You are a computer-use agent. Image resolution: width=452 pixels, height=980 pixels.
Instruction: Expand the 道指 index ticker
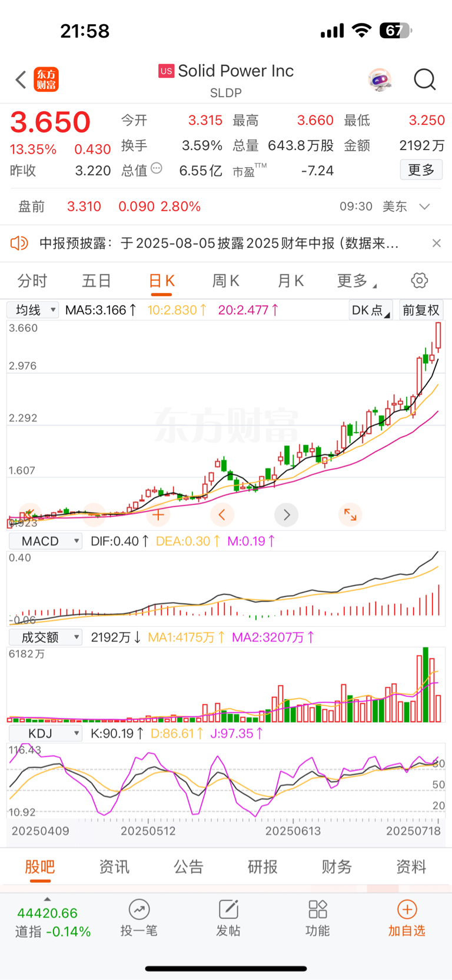coord(47,899)
